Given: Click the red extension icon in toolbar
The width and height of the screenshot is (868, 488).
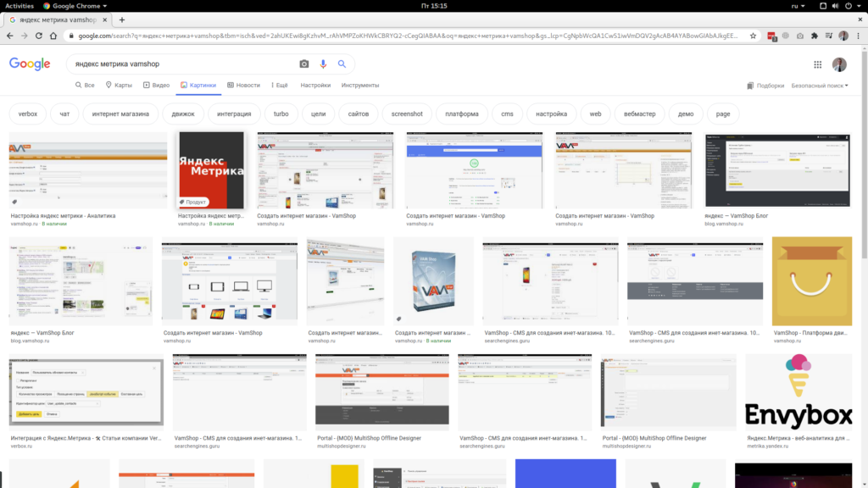Looking at the screenshot, I should (771, 36).
